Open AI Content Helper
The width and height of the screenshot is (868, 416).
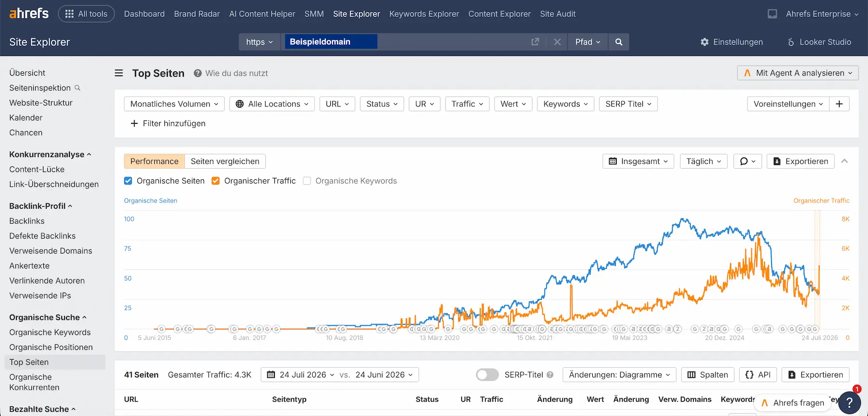tap(262, 14)
